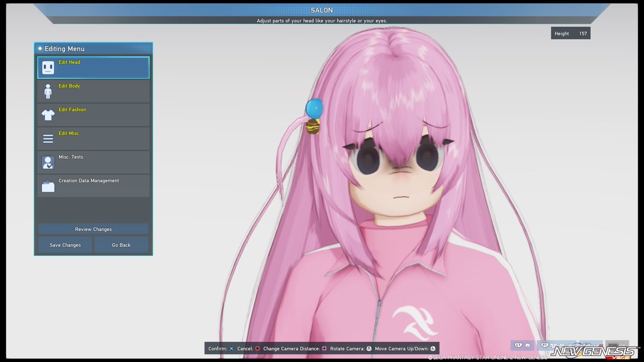Open Review Changes
This screenshot has width=644, height=362.
point(93,229)
